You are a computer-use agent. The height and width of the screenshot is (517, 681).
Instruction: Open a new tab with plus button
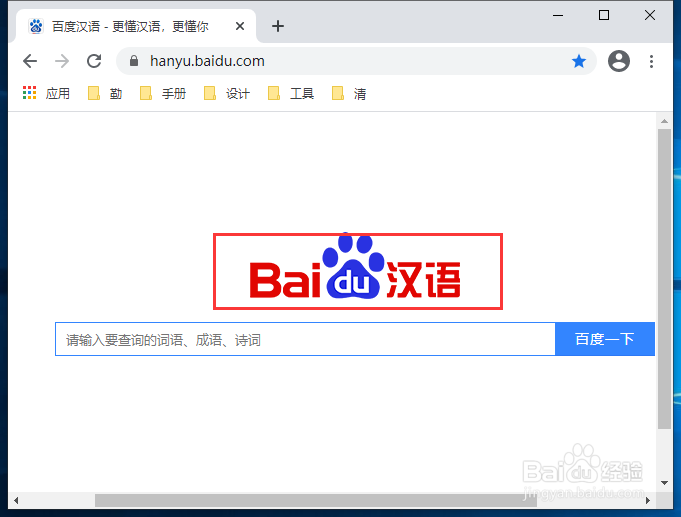point(278,27)
